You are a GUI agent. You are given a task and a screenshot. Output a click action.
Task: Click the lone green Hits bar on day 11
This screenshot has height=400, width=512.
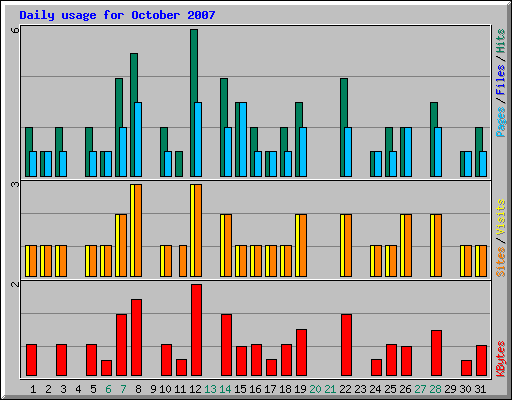pos(179,164)
